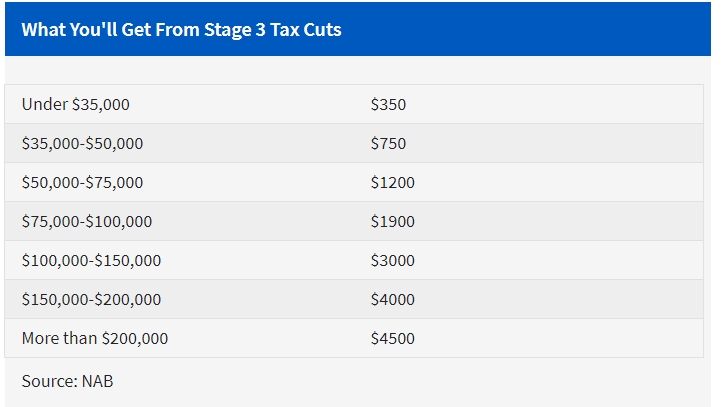Click the 'Source: NAB' caption
The image size is (721, 407).
67,381
